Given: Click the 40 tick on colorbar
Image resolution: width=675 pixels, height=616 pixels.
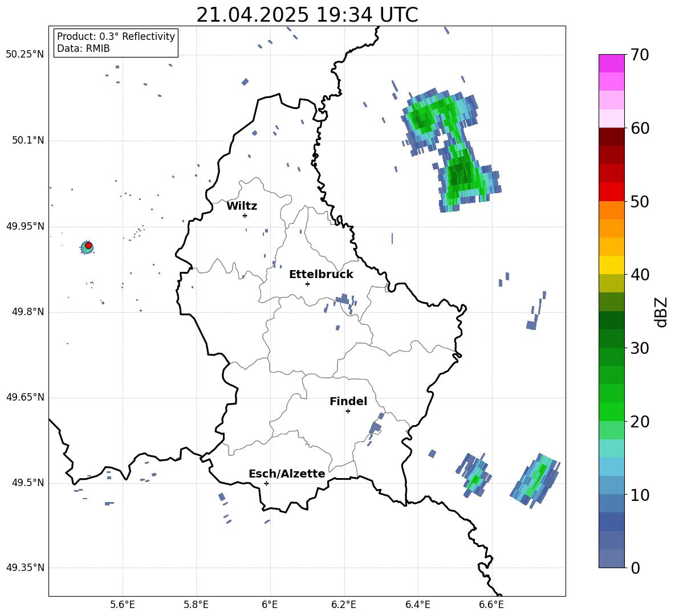Looking at the screenshot, I should pos(640,275).
